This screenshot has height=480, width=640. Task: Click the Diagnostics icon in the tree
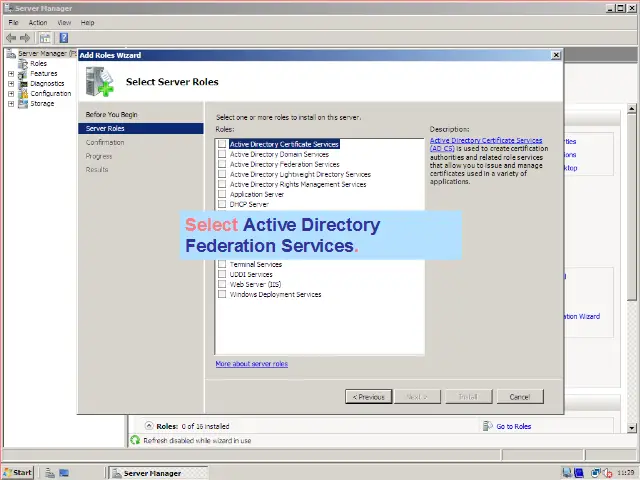(x=23, y=84)
